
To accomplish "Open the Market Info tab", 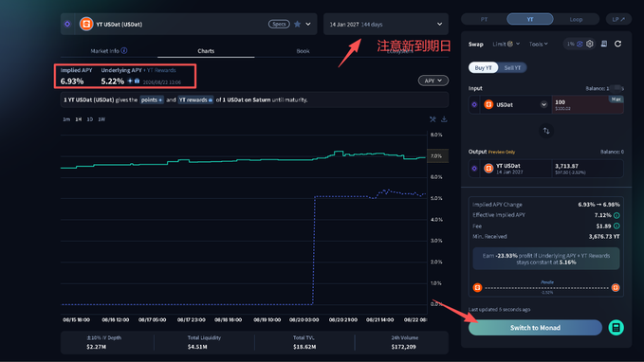I will pyautogui.click(x=108, y=51).
